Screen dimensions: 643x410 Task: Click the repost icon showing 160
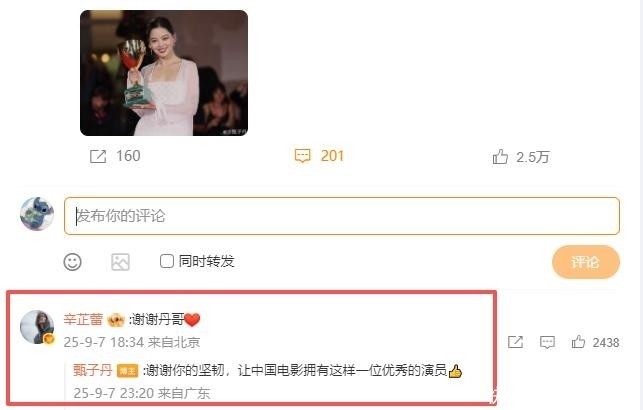tap(98, 156)
